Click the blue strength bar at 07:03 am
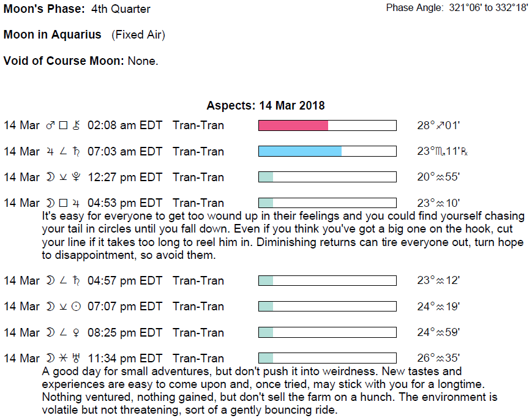The height and width of the screenshot is (418, 532). 300,152
